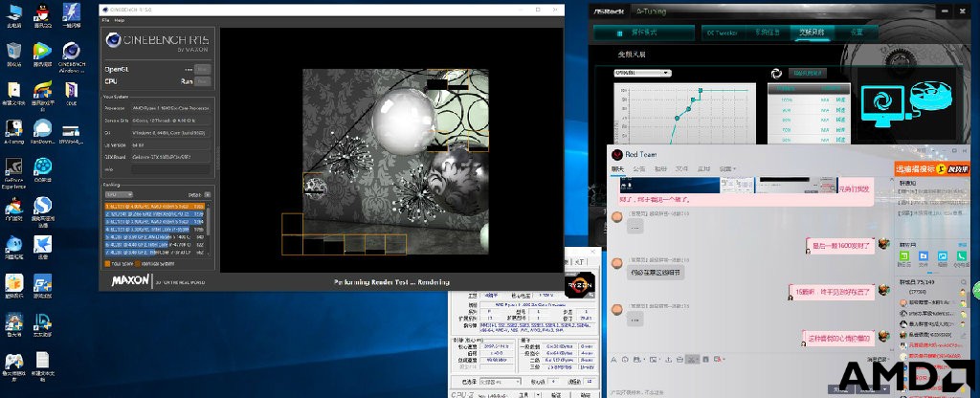Click the Run button next to CPU
This screenshot has width=980, height=398.
tap(202, 81)
